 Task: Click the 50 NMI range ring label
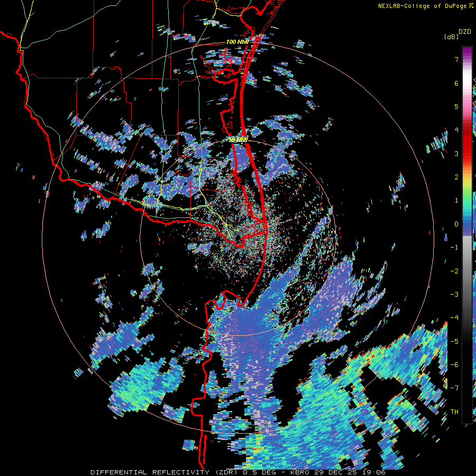coord(237,140)
